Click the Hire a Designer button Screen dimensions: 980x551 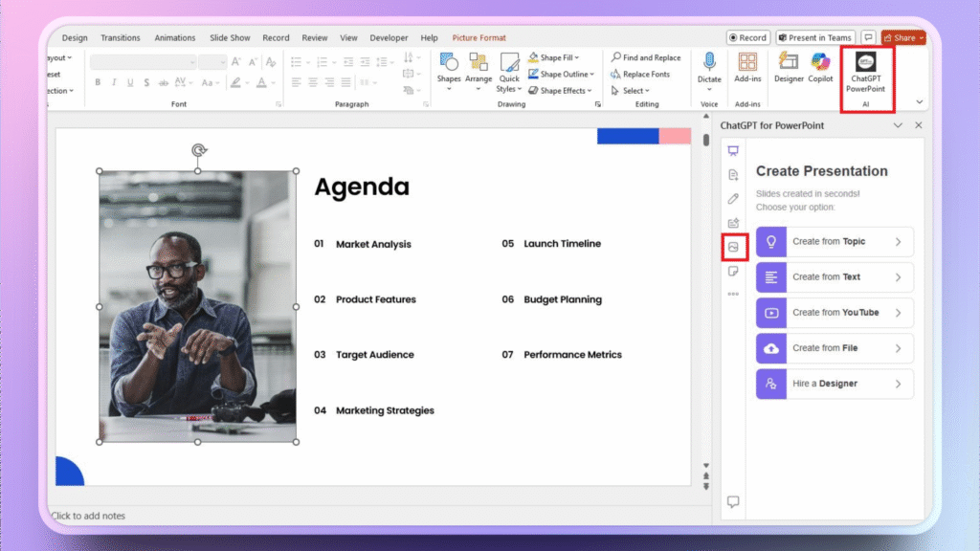point(834,384)
